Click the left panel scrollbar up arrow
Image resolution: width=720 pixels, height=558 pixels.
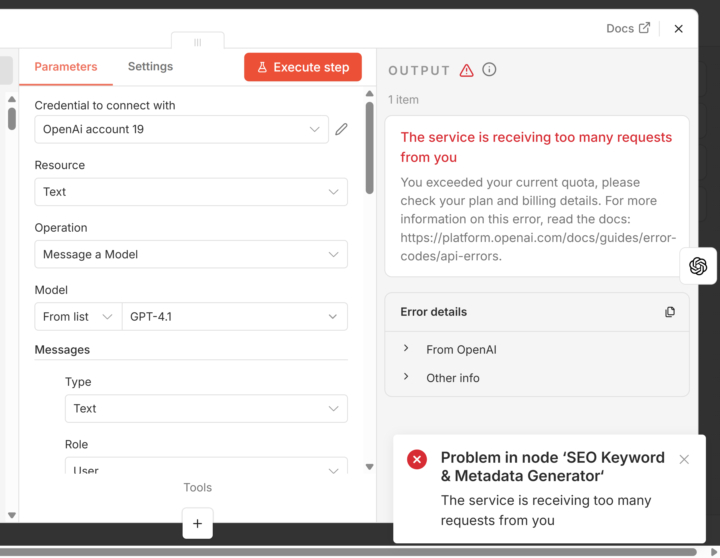click(x=12, y=99)
